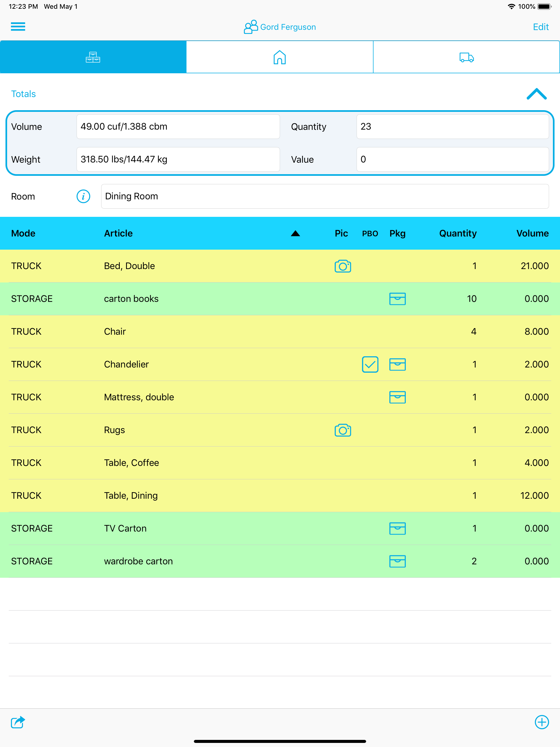The height and width of the screenshot is (747, 560).
Task: Select the Chair article
Action: tap(115, 332)
